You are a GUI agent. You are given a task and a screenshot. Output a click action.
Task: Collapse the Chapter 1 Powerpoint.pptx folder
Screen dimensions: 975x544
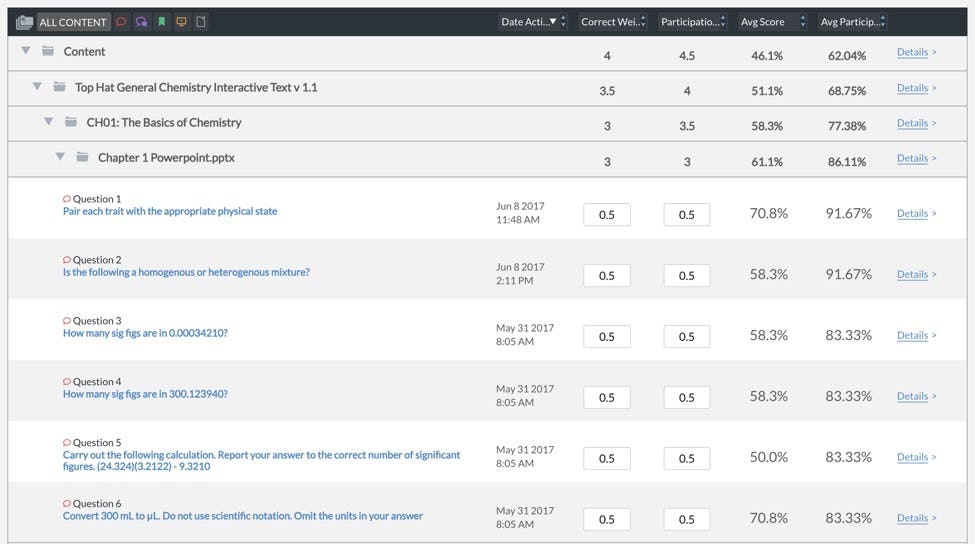click(60, 158)
